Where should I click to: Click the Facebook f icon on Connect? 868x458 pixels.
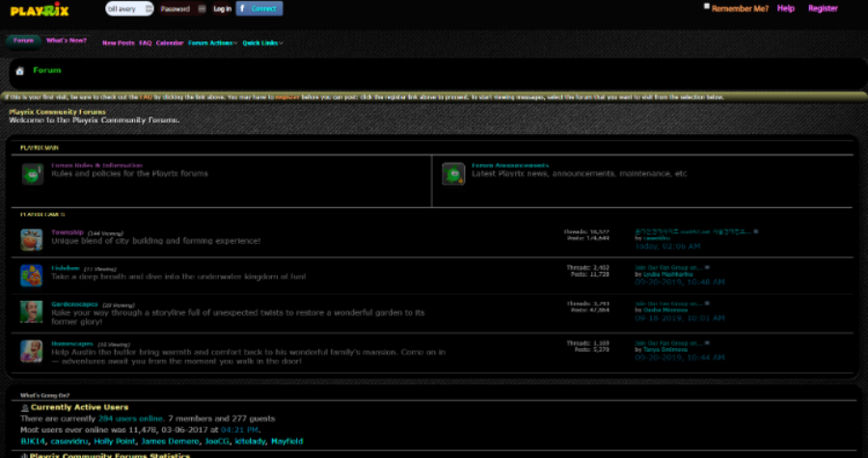[242, 9]
